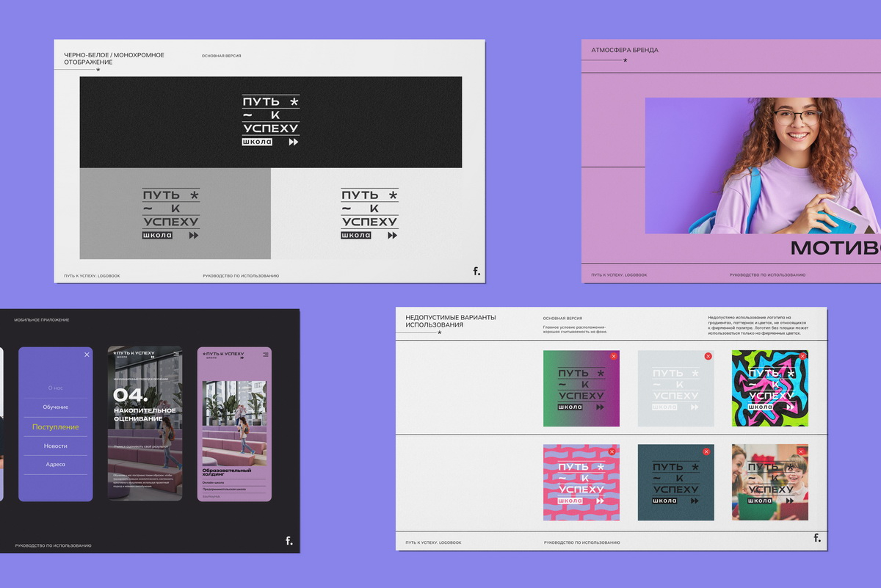Open the hamburger menu on the dark phone screen

click(x=176, y=354)
